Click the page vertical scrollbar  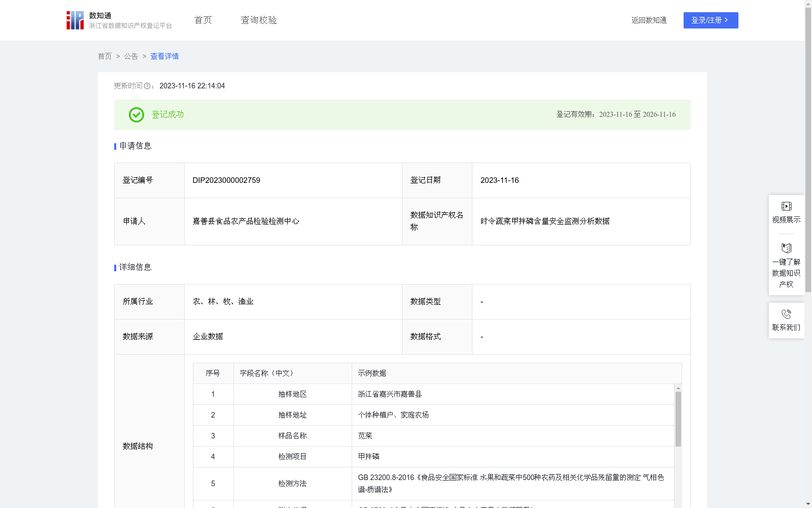[x=808, y=150]
